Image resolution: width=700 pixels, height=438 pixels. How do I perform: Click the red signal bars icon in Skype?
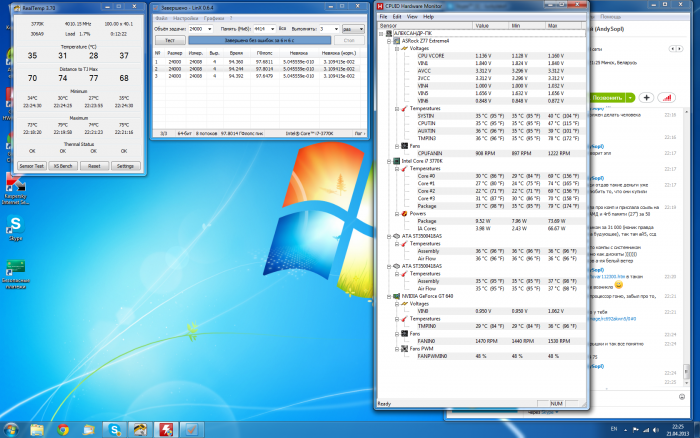tap(666, 98)
